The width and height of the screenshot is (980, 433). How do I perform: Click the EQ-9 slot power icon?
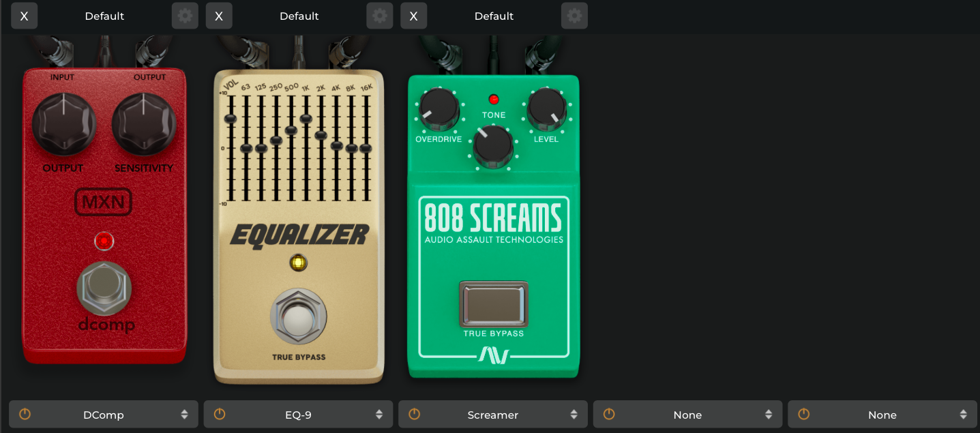click(x=220, y=415)
